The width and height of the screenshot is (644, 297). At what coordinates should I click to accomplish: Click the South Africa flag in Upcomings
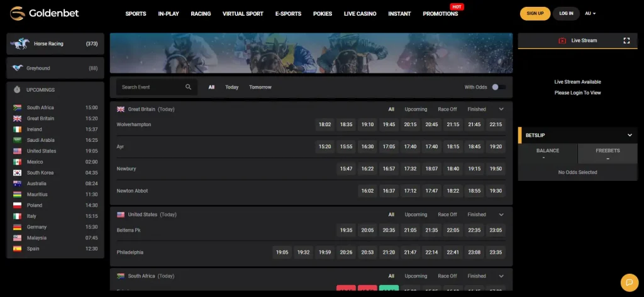pyautogui.click(x=17, y=107)
